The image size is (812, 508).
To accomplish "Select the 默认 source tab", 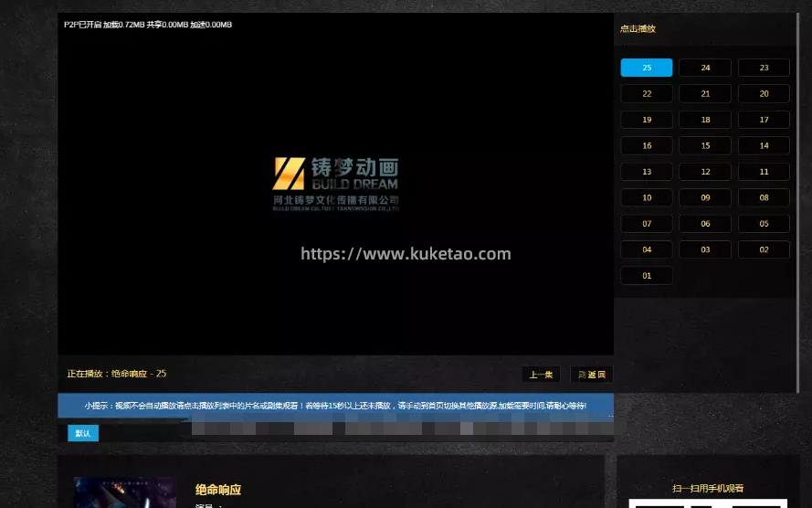I will pos(82,433).
